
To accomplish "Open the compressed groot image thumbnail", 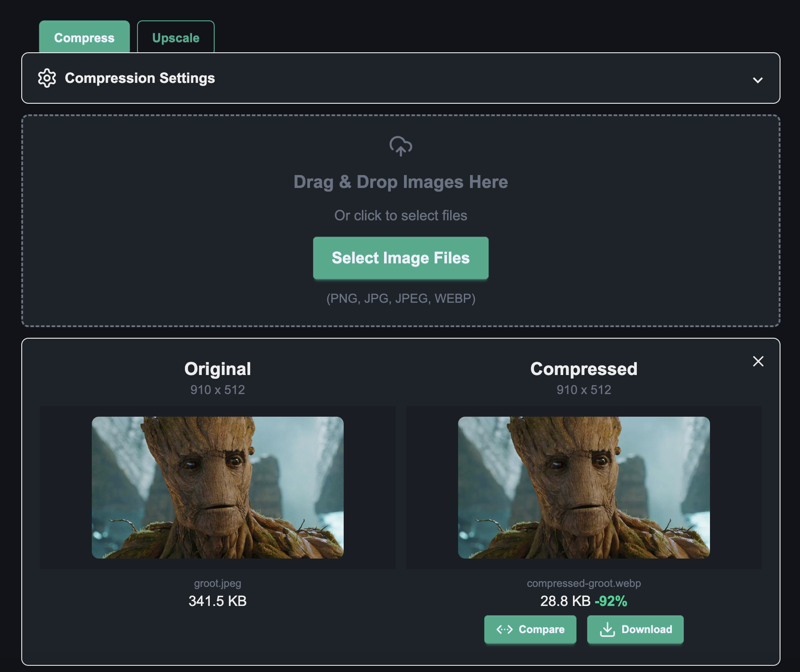I will (x=584, y=487).
